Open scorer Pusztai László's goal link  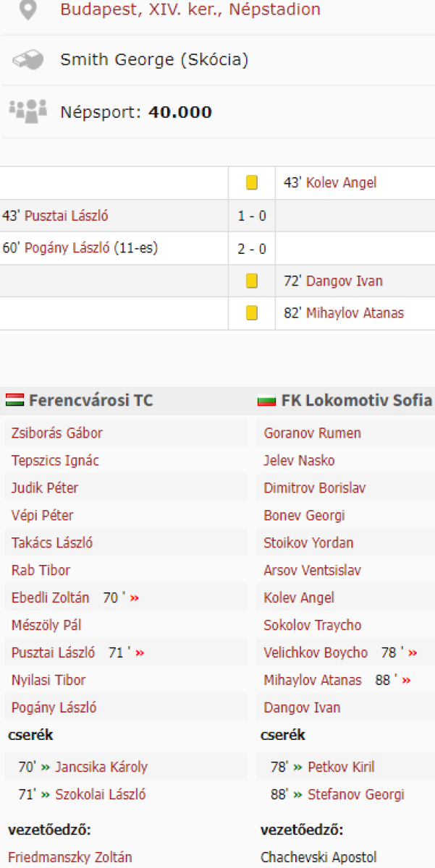point(66,216)
